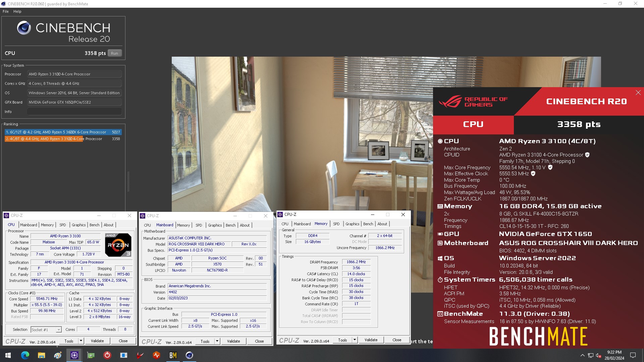Image resolution: width=644 pixels, height=362 pixels.
Task: Open Paint from the taskbar
Action: pos(58,355)
